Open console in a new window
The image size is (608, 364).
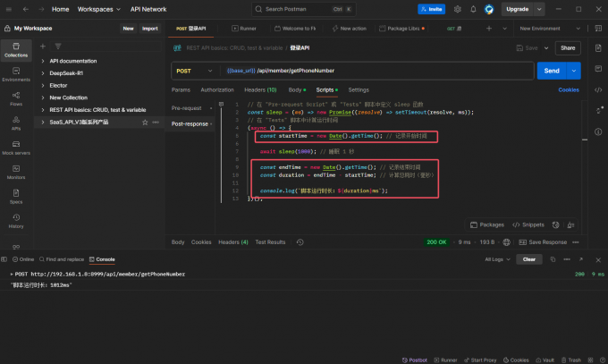[581, 259]
